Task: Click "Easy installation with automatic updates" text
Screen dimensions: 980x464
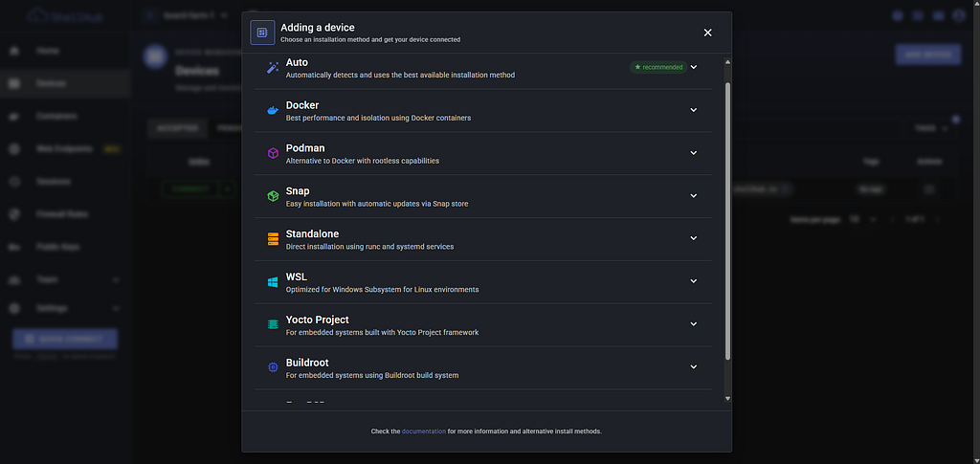Action: 377,204
